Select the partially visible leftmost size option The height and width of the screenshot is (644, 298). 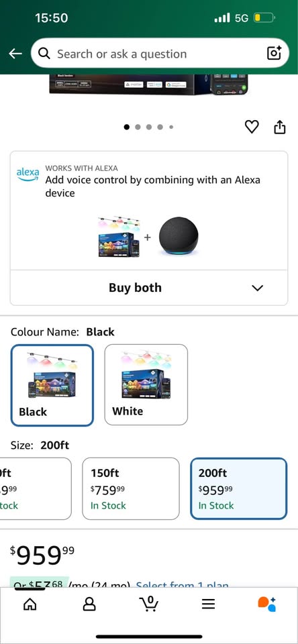pyautogui.click(x=36, y=489)
